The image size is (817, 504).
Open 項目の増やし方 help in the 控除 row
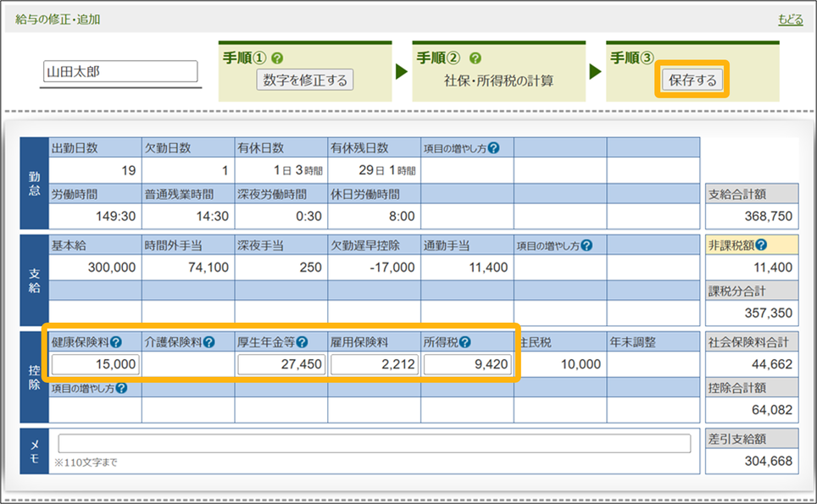tap(121, 389)
